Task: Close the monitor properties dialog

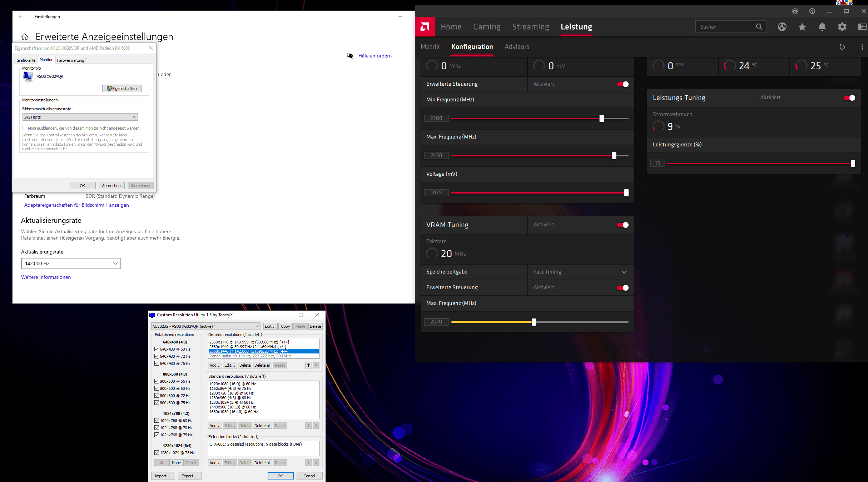Action: pos(151,48)
